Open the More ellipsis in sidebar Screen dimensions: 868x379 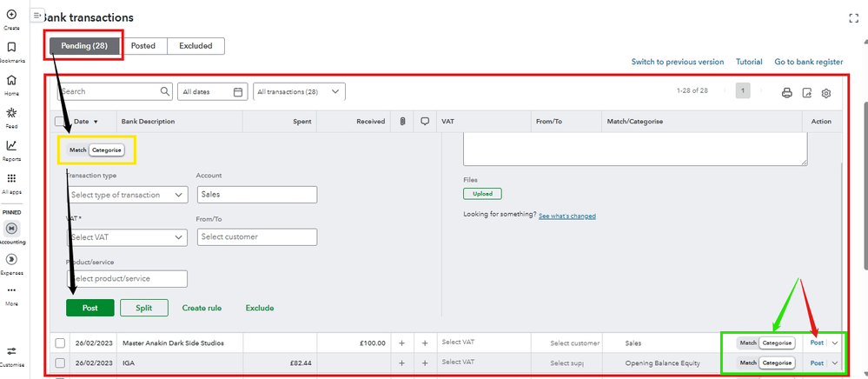pyautogui.click(x=11, y=290)
